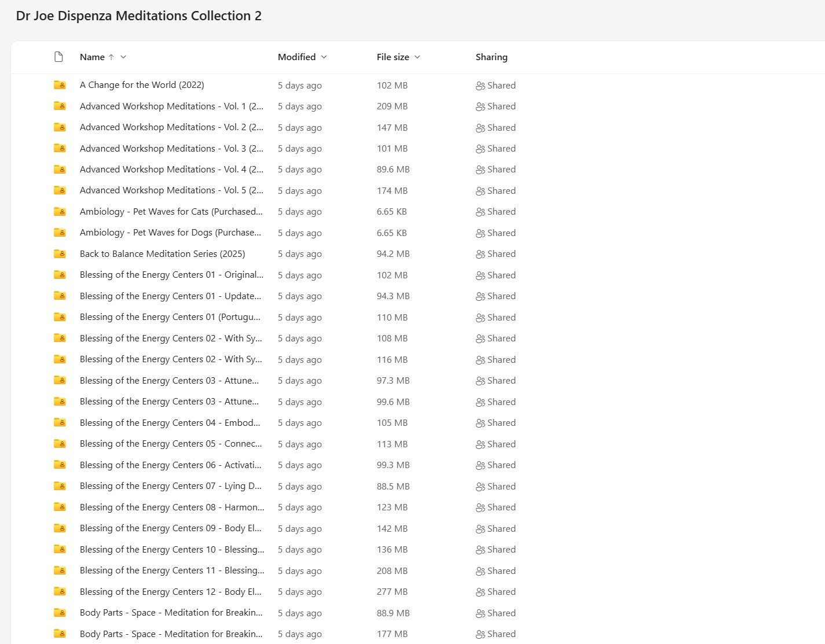Click folder icon of Energy Centers 05 - Connec...
825x644 pixels.
click(x=60, y=444)
